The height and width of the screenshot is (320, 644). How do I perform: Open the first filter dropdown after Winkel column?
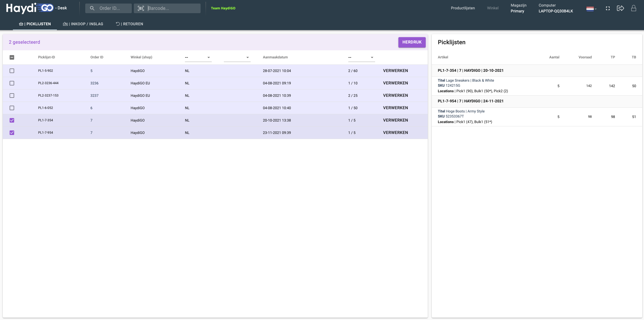point(198,57)
